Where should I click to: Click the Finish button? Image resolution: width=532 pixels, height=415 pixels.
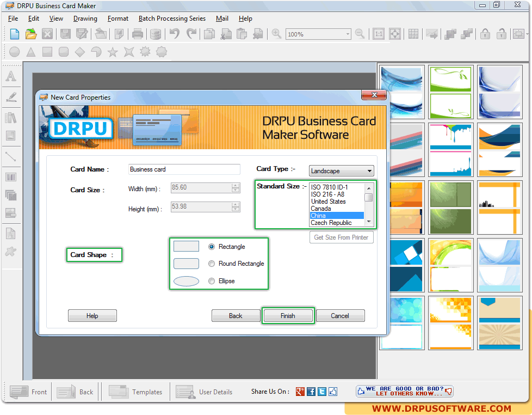pyautogui.click(x=288, y=315)
